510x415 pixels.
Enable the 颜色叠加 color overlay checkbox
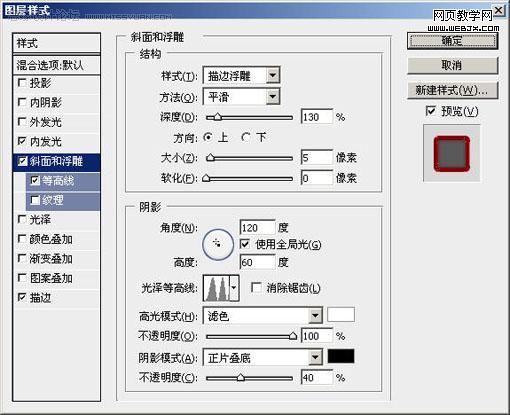point(22,239)
